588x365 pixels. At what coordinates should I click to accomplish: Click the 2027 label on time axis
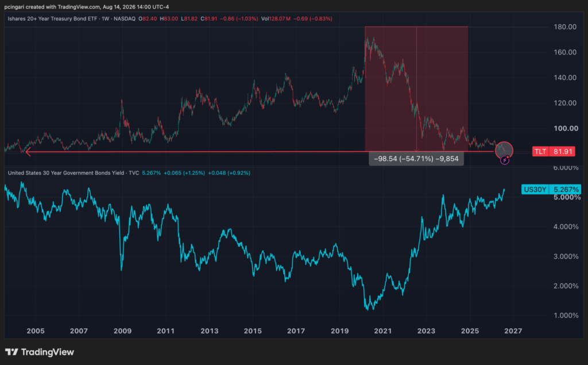point(513,331)
